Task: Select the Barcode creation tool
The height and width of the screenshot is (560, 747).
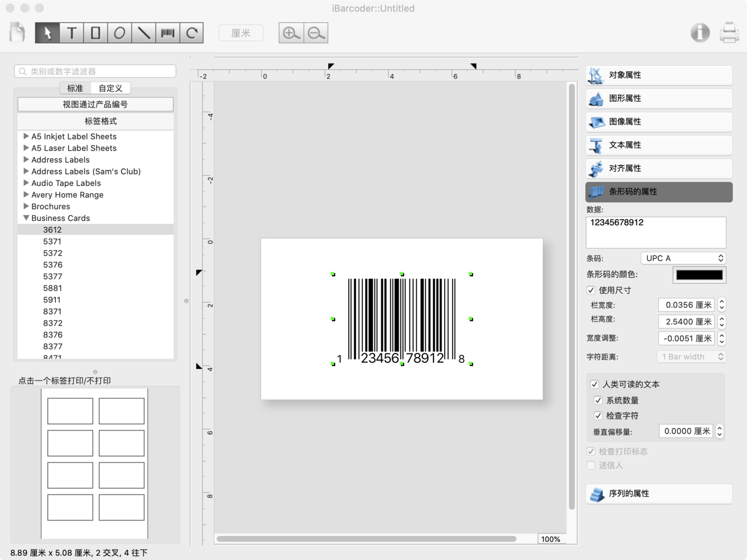Action: (167, 32)
